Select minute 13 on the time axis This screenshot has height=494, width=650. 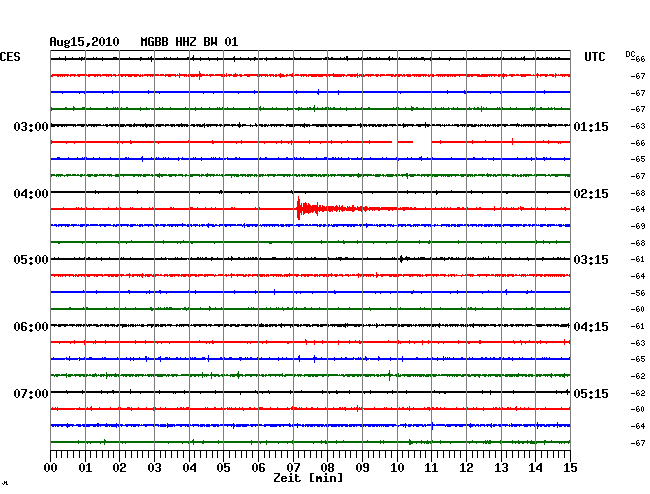coord(501,468)
